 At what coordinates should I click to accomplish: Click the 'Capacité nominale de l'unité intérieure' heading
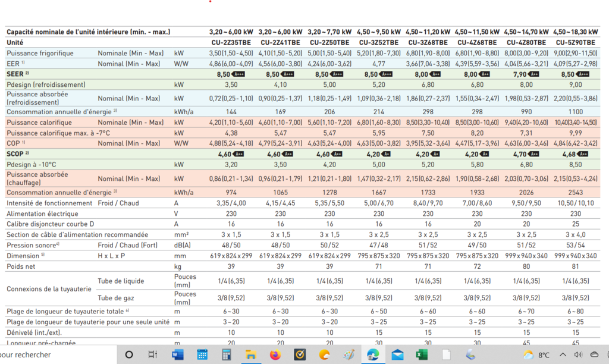click(89, 32)
